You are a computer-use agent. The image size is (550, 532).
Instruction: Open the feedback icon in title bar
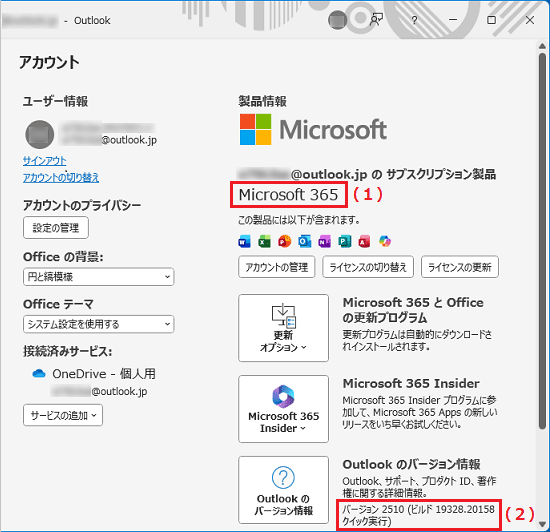[376, 20]
